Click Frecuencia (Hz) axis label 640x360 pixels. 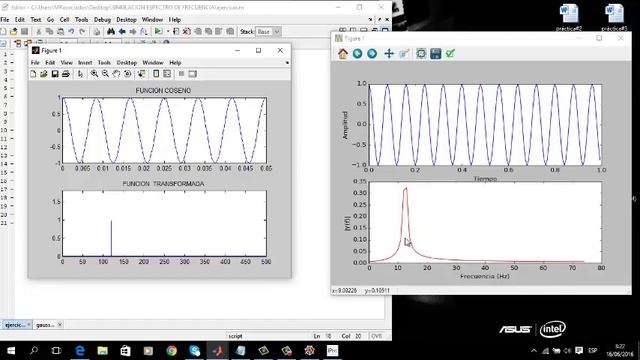484,276
